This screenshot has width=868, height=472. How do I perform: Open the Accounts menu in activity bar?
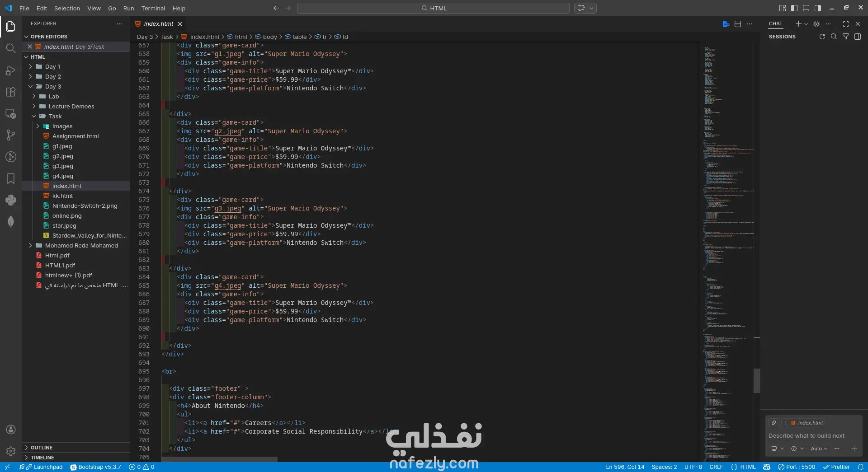click(11, 430)
